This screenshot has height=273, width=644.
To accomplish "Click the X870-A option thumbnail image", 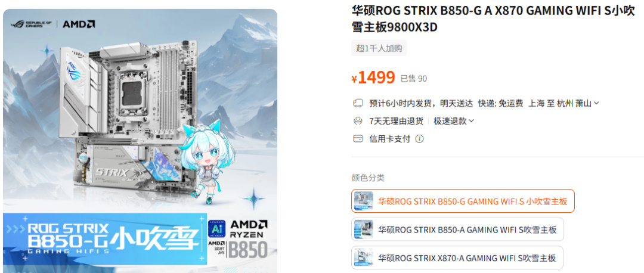I will click(x=364, y=258).
